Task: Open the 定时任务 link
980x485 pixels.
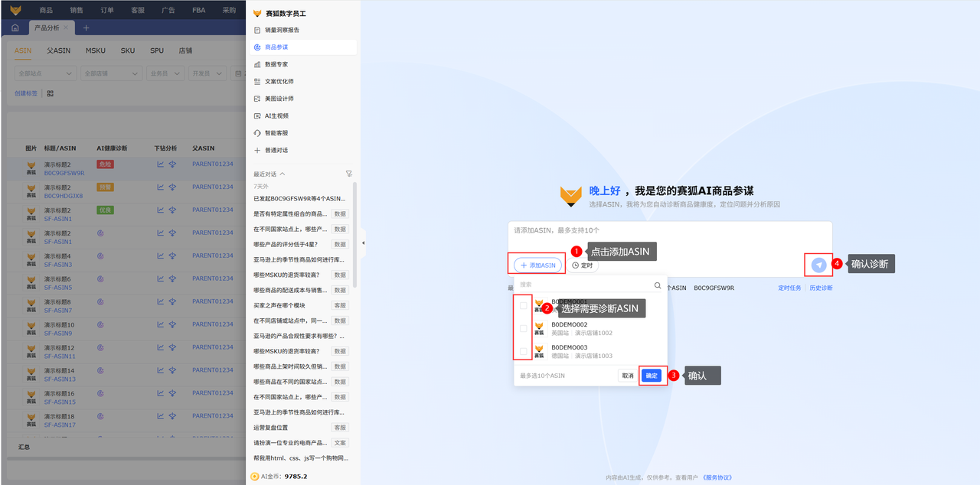Action: [x=789, y=288]
